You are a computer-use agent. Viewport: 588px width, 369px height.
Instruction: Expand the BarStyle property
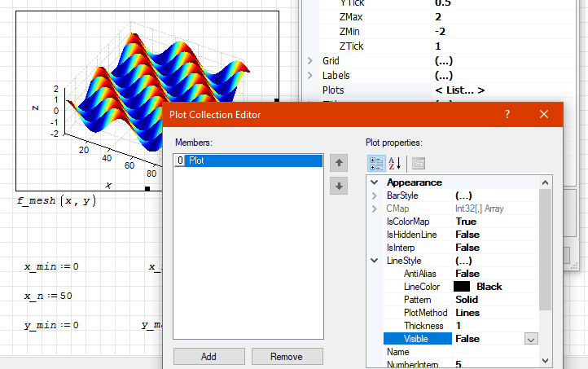tap(375, 195)
